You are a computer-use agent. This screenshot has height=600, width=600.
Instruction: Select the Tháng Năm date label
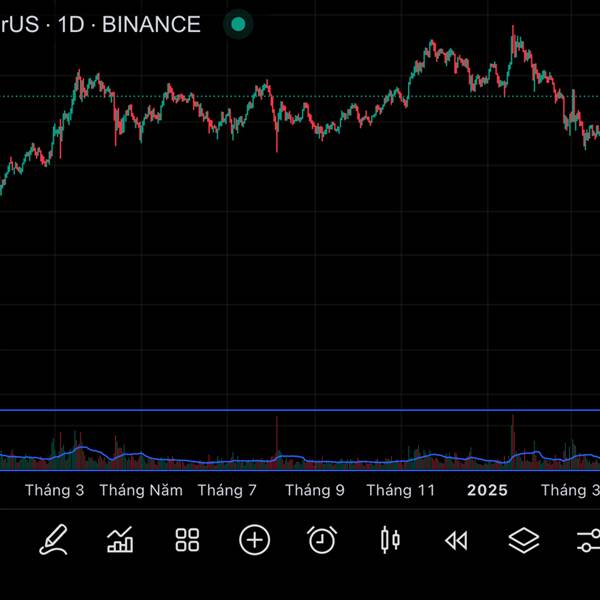click(141, 490)
